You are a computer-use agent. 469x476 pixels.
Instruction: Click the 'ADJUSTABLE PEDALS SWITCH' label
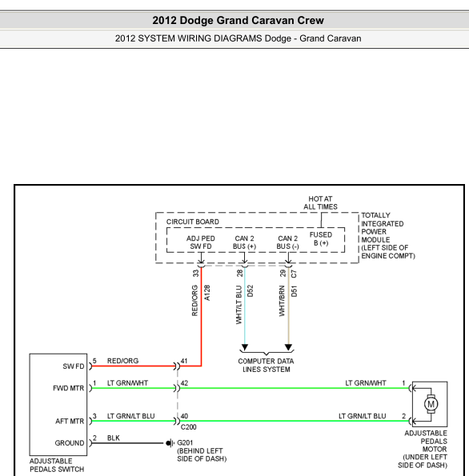coord(57,465)
